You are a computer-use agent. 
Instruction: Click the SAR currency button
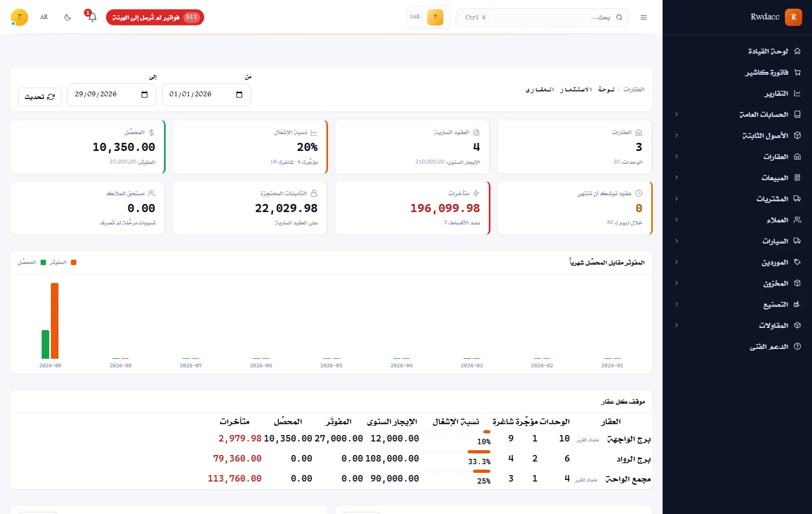coord(428,17)
